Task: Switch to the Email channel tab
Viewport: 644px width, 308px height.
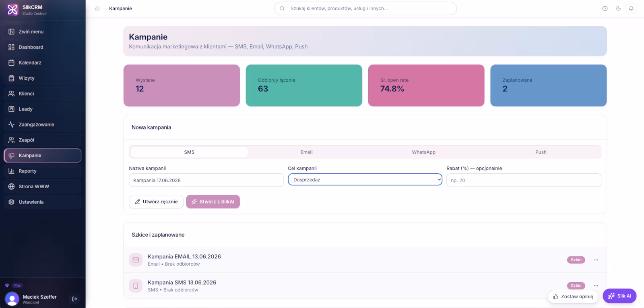Action: (x=306, y=152)
